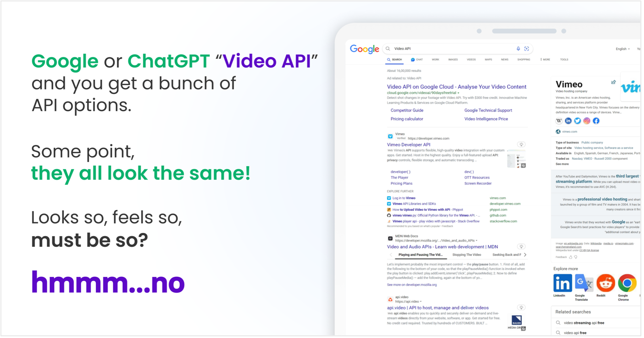Click GitHub icon next to vimeo.py result
This screenshot has height=338, width=644.
[x=389, y=215]
